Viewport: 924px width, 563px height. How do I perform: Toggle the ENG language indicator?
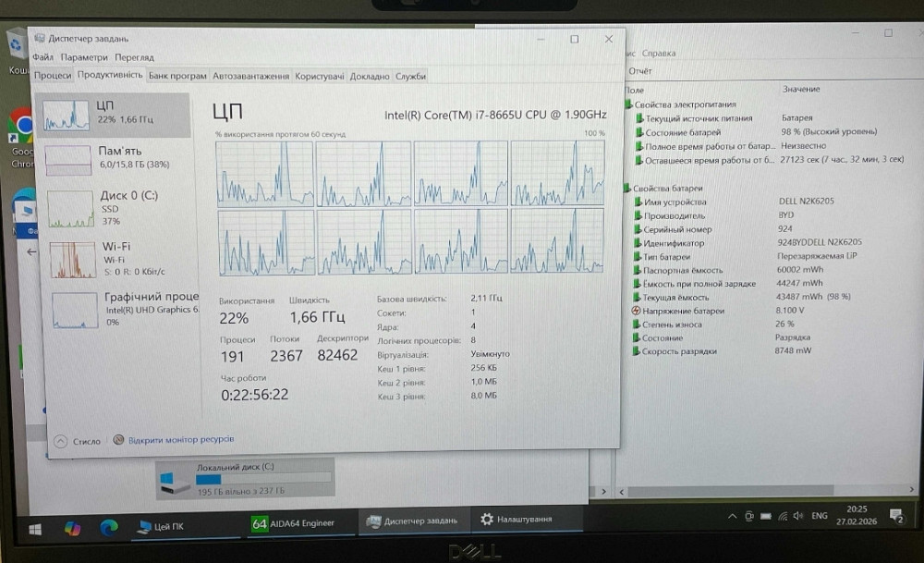(x=819, y=516)
